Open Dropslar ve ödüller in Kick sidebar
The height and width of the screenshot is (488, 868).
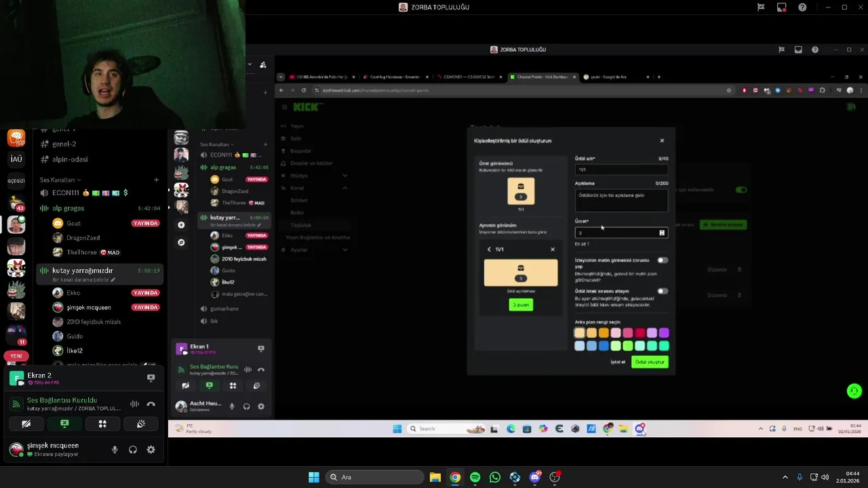(311, 163)
